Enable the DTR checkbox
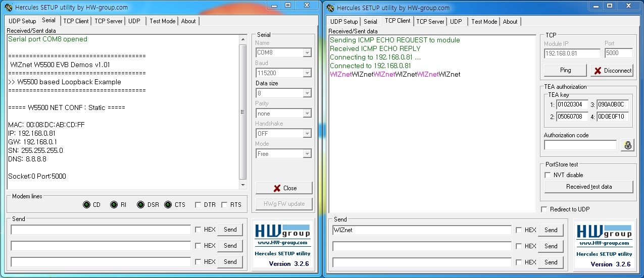Viewport: 644px width, 278px height. pyautogui.click(x=198, y=205)
